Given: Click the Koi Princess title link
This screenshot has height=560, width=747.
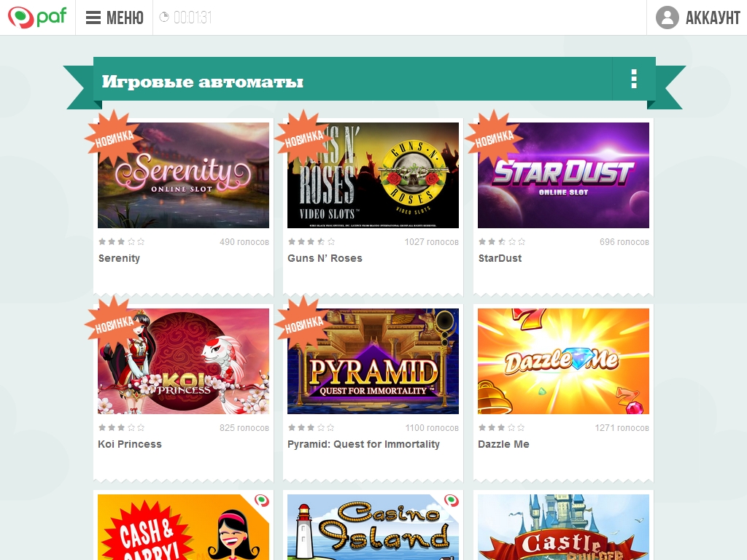Looking at the screenshot, I should (x=130, y=444).
